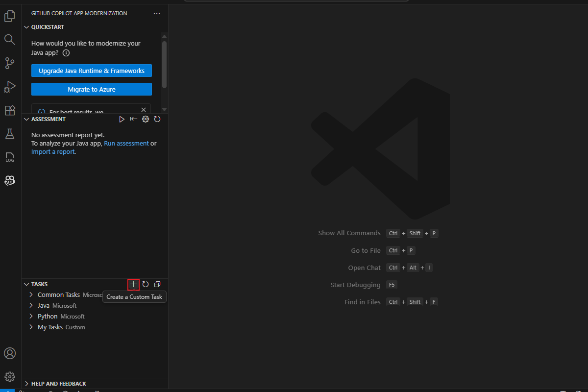Click the Migrate to Azure button
This screenshot has width=588, height=392.
92,90
